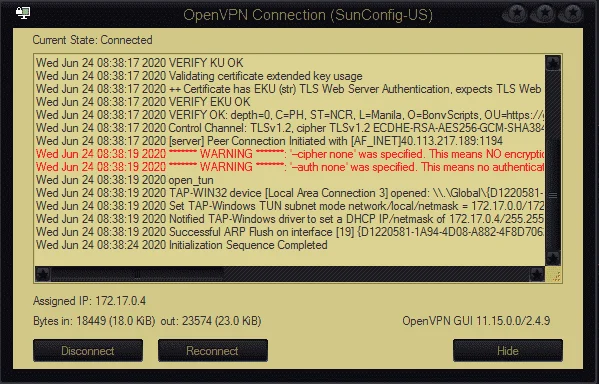Click the horizontal scrollbar thumb
The width and height of the screenshot is (599, 384).
[x=138, y=274]
